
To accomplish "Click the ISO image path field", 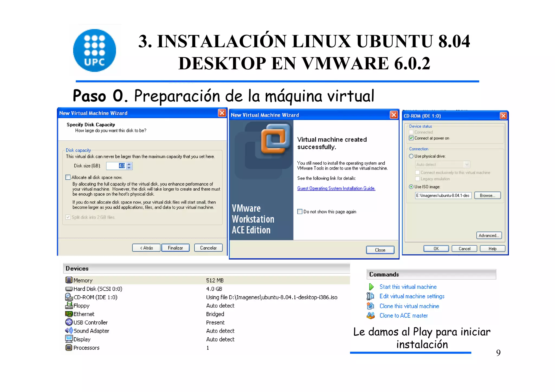I will (x=443, y=195).
